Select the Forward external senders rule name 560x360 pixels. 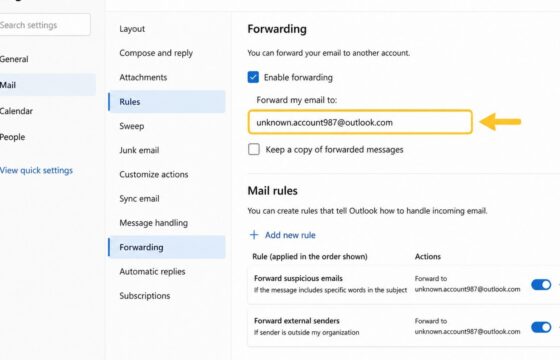click(x=297, y=321)
